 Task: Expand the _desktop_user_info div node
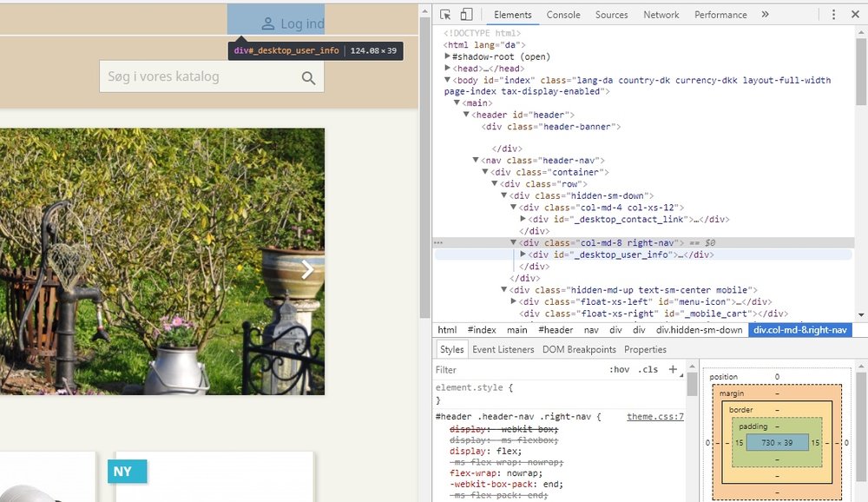click(523, 254)
